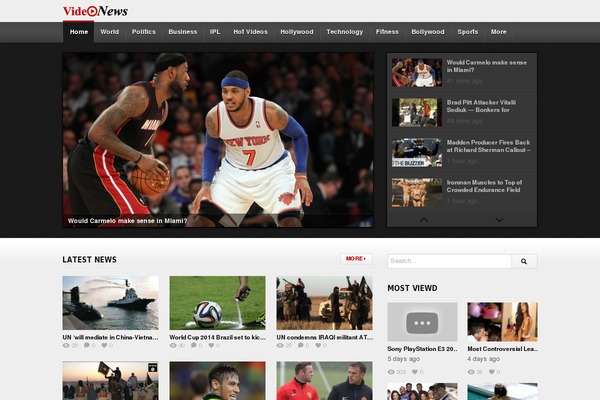The width and height of the screenshot is (600, 400).
Task: Open the Ironman Muscles story thumbnail
Action: (417, 193)
